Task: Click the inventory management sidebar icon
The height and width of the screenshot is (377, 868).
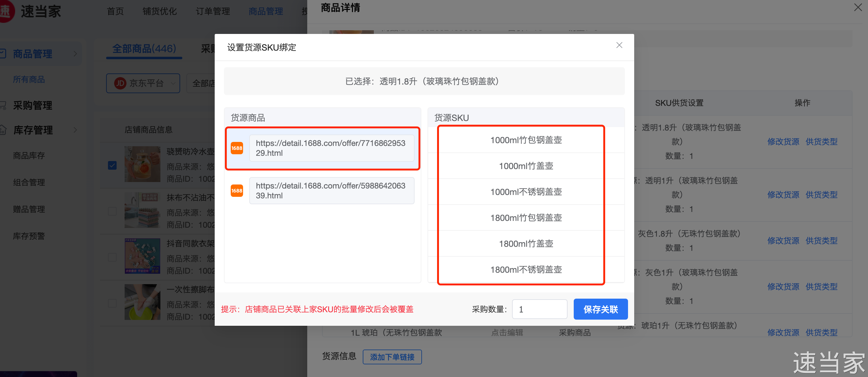Action: click(x=3, y=130)
